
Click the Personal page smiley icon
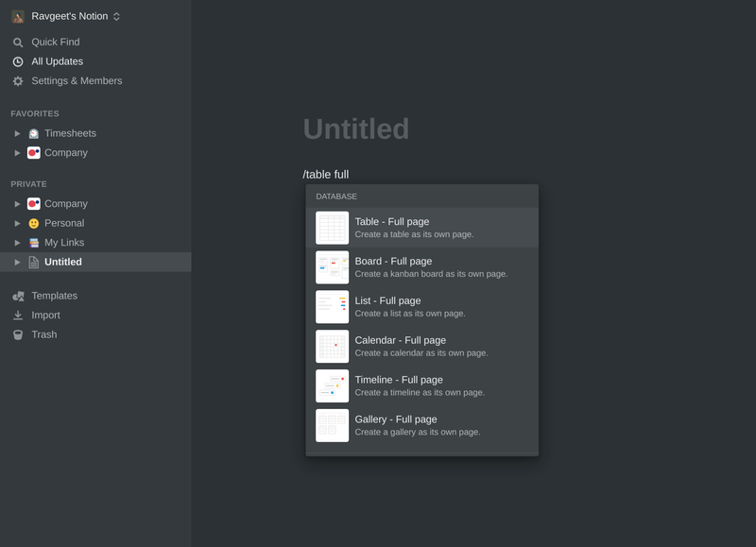[x=35, y=223]
